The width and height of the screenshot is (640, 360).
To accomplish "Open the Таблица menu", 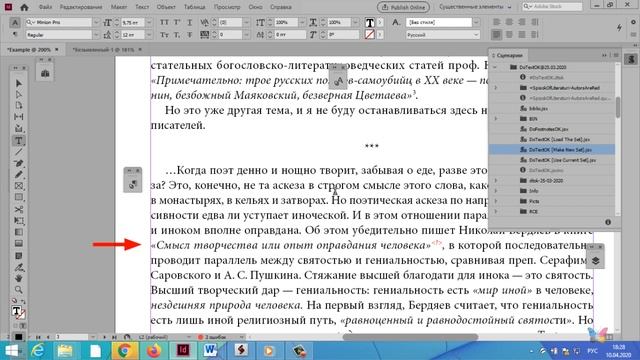I will click(194, 7).
